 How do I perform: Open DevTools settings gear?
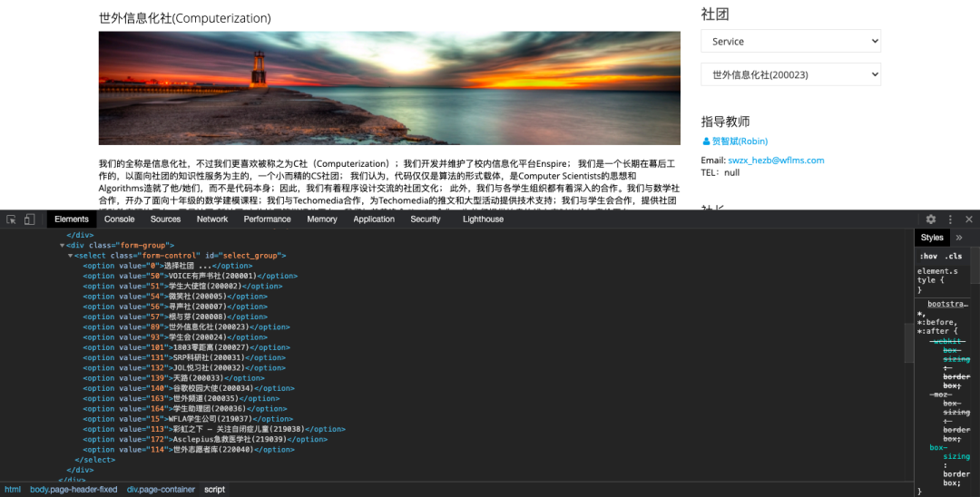click(x=930, y=219)
